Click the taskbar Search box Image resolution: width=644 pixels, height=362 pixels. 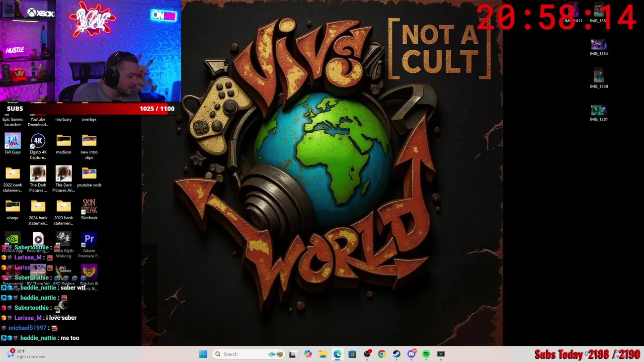[249, 354]
